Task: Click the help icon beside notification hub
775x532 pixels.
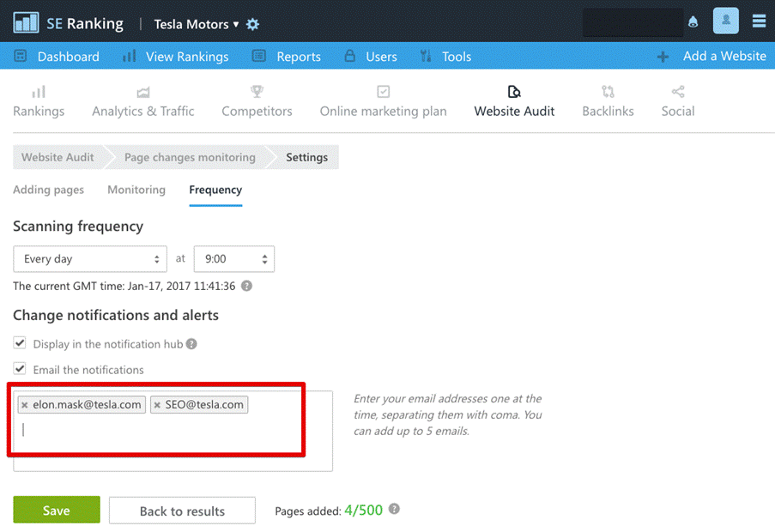Action: (x=191, y=344)
